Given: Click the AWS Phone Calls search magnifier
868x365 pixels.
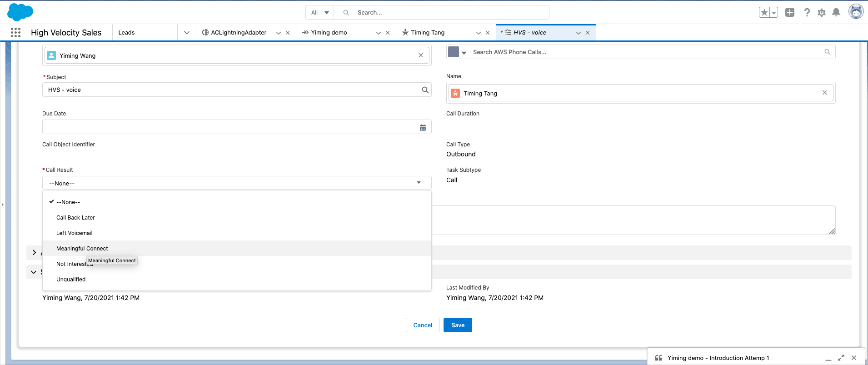Looking at the screenshot, I should coord(827,52).
